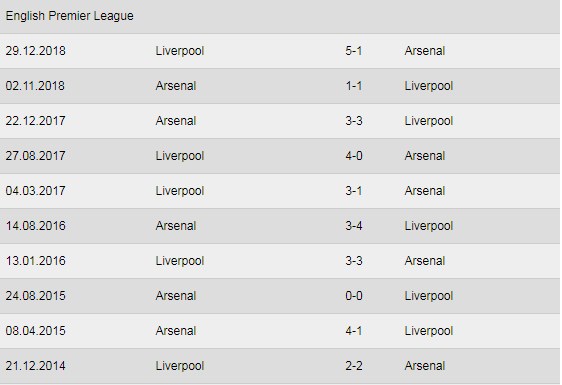Image resolution: width=562 pixels, height=385 pixels.
Task: Select the 04.03.2017 date cell
Action: [35, 191]
